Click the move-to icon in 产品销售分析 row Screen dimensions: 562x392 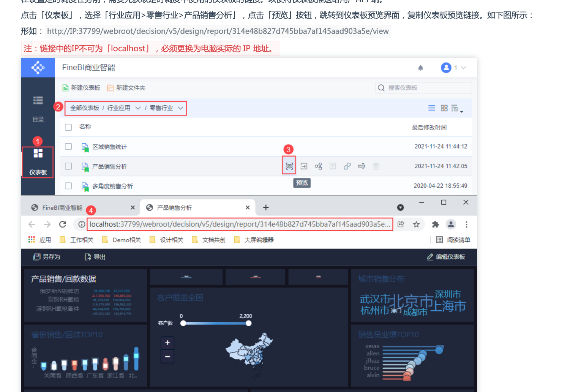pyautogui.click(x=304, y=166)
